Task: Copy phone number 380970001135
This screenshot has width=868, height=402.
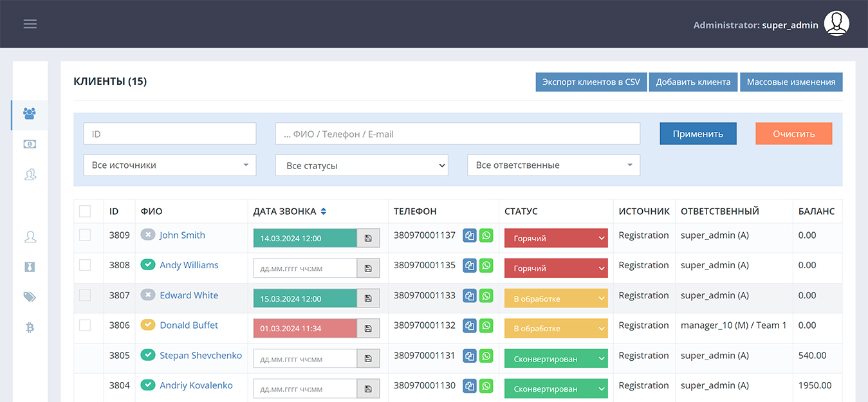Action: click(470, 265)
